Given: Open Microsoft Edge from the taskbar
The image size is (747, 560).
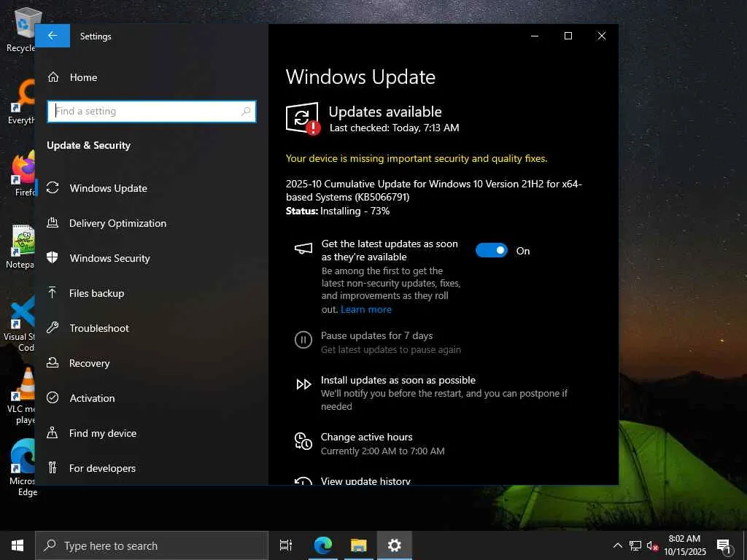Looking at the screenshot, I should click(323, 545).
